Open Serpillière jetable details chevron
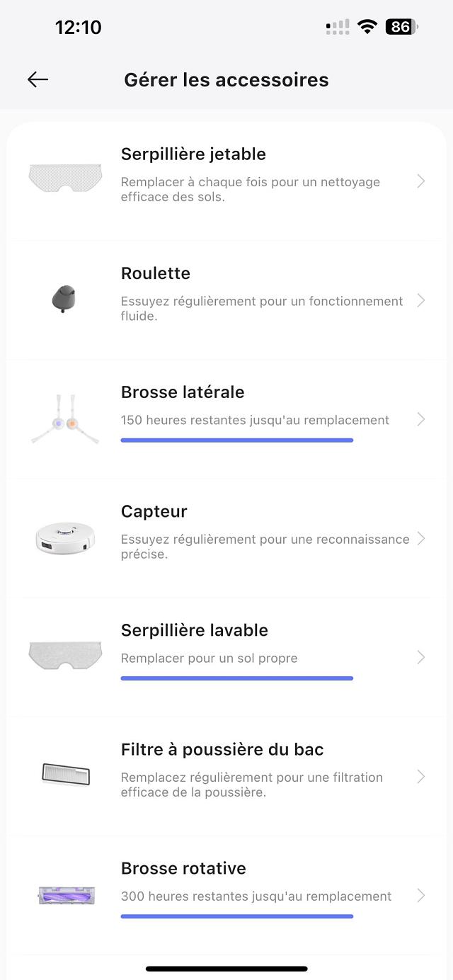453x980 pixels. 421,182
